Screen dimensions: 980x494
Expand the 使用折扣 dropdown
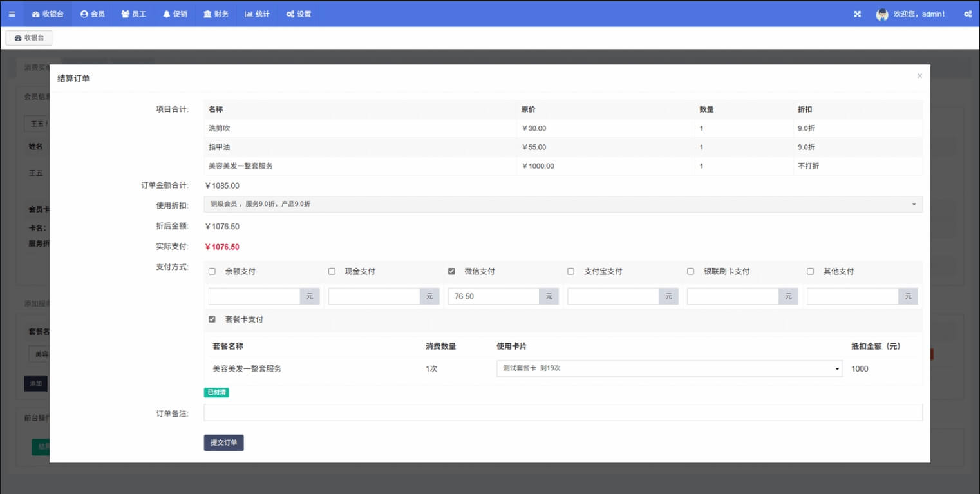pyautogui.click(x=563, y=204)
